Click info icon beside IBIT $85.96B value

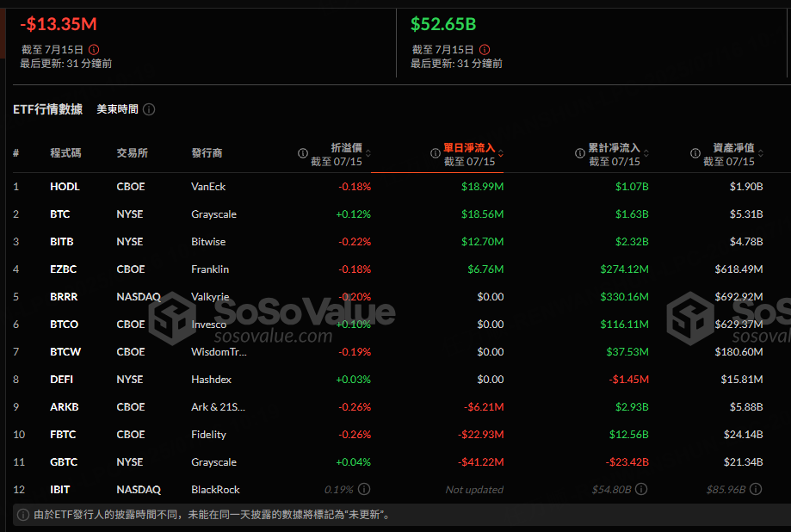point(756,489)
